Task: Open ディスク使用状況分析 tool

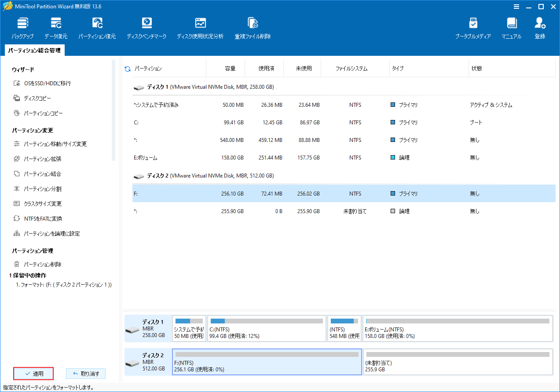Action: pyautogui.click(x=200, y=29)
